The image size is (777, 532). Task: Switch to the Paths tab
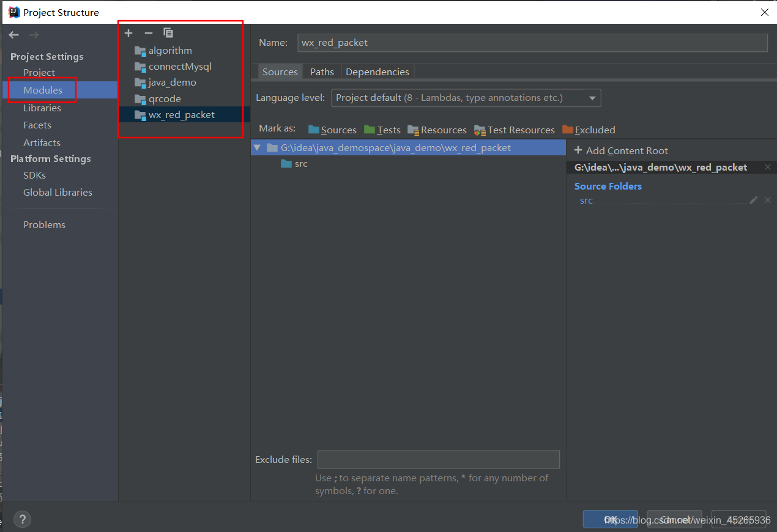pos(322,72)
